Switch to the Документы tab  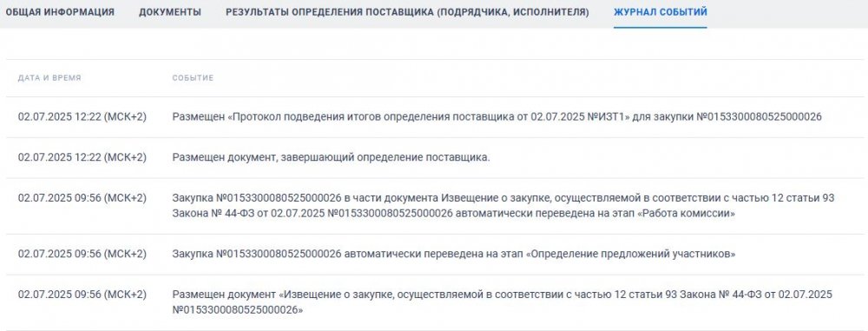pyautogui.click(x=170, y=11)
